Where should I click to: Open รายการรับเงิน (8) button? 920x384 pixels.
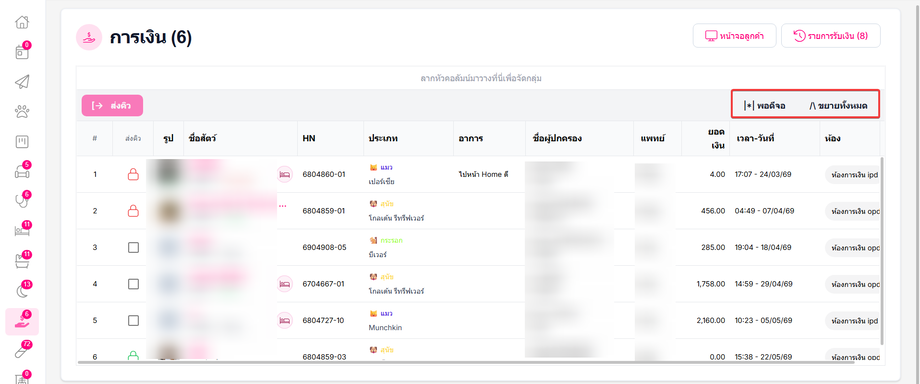(x=831, y=36)
